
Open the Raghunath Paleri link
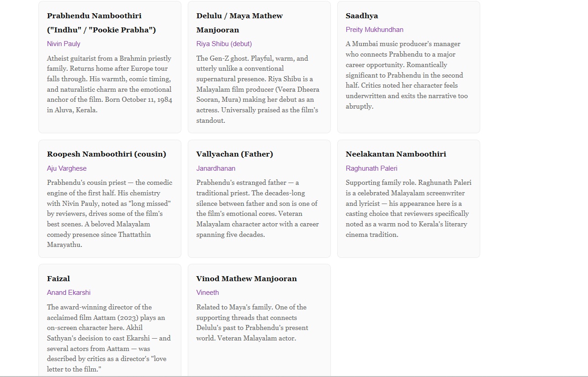point(371,168)
